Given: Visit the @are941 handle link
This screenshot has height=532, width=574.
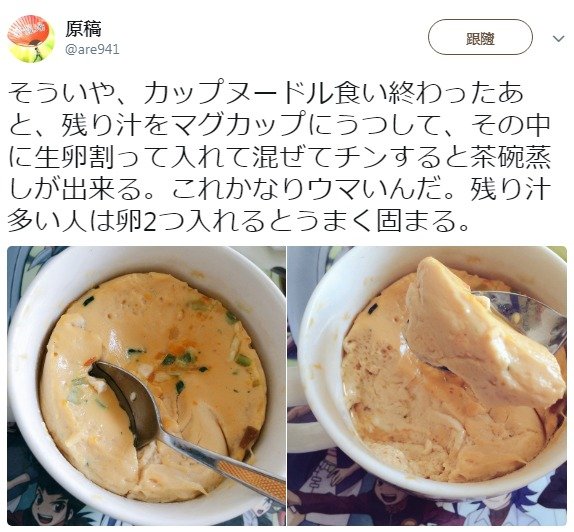Looking at the screenshot, I should point(92,49).
